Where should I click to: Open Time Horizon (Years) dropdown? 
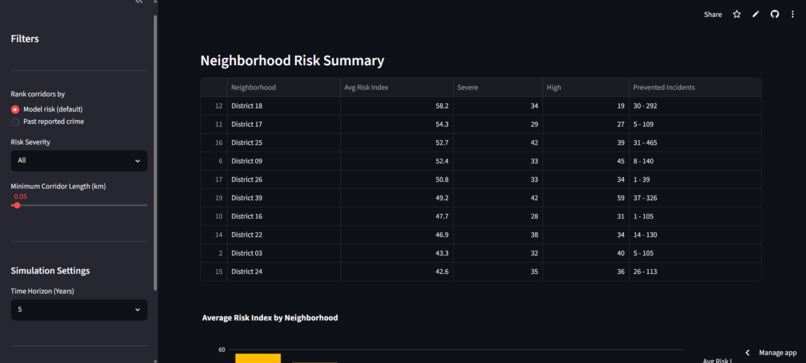tap(79, 310)
